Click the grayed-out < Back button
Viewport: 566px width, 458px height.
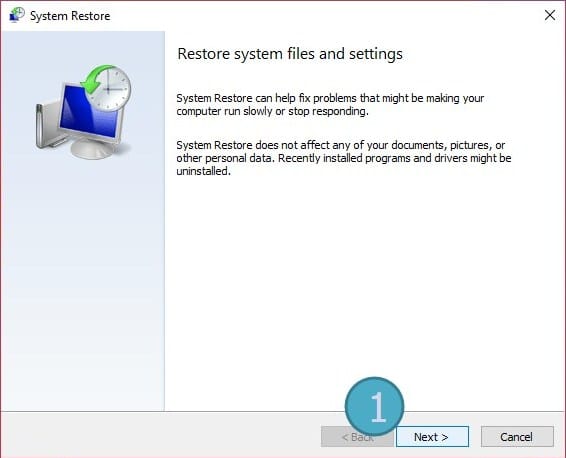(x=357, y=437)
